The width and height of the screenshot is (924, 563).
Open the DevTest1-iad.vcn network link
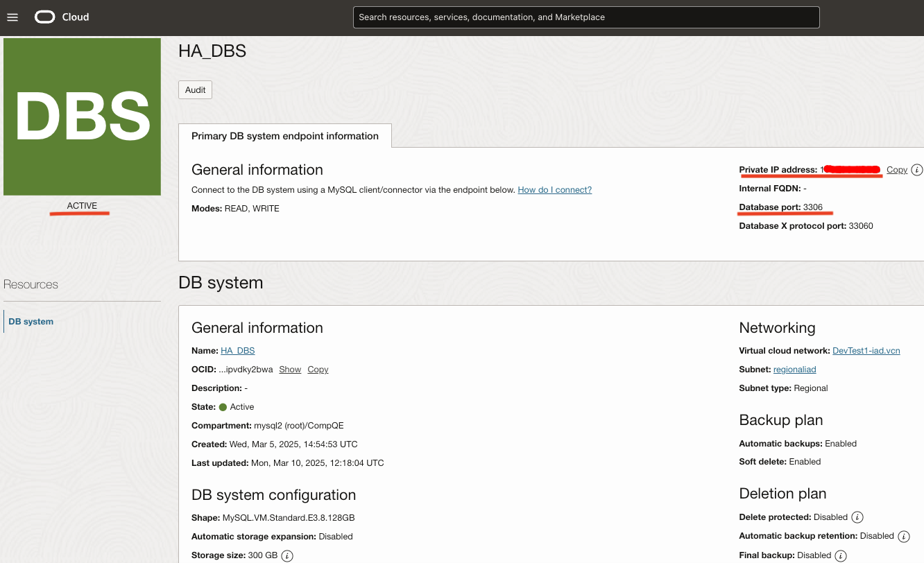pyautogui.click(x=866, y=351)
